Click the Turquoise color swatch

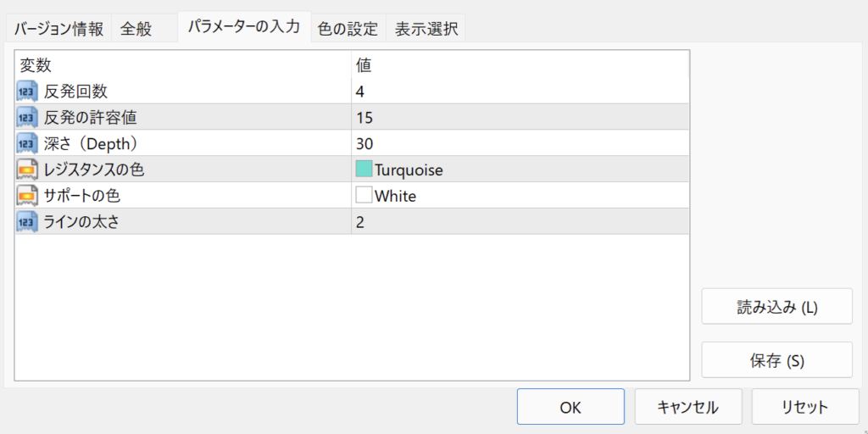[364, 170]
